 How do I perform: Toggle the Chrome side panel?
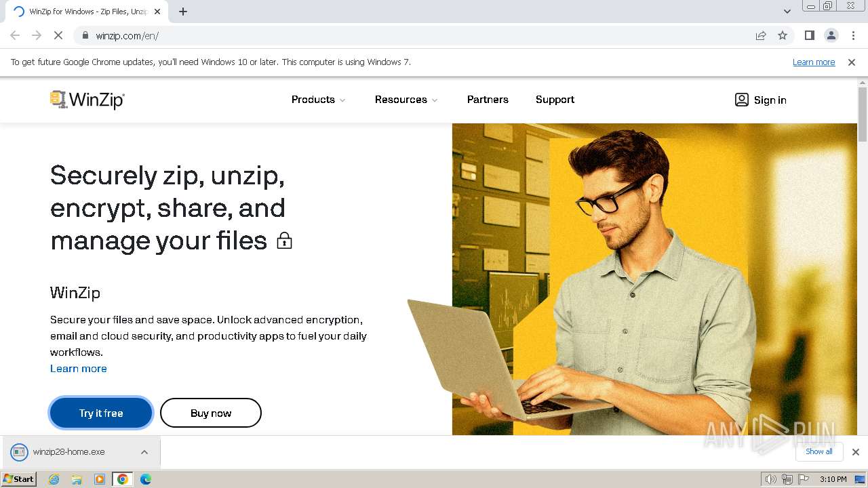[809, 35]
